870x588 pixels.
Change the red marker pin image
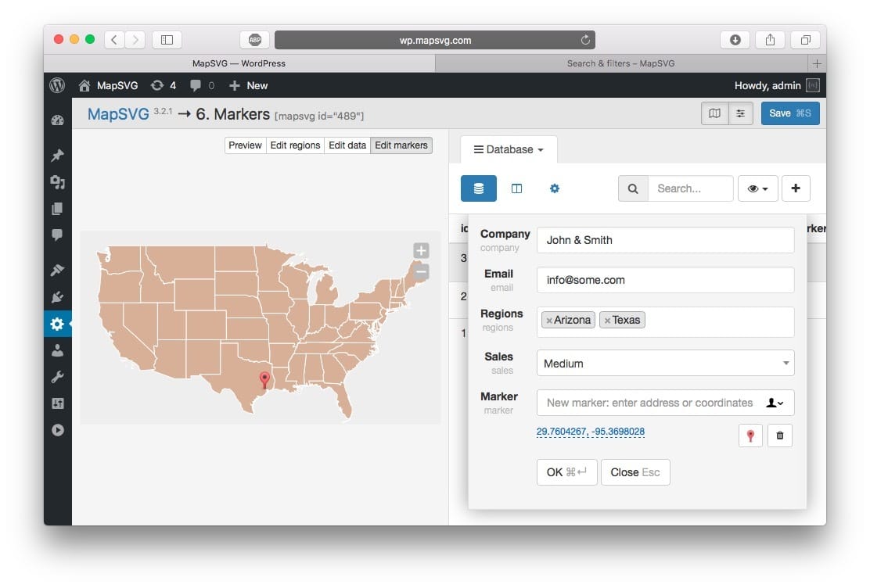point(751,436)
